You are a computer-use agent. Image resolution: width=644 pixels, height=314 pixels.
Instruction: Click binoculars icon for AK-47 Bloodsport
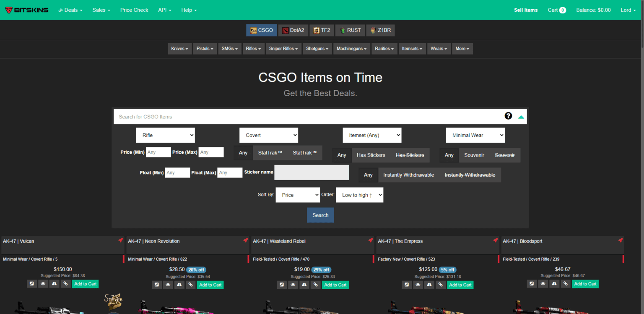click(x=554, y=284)
